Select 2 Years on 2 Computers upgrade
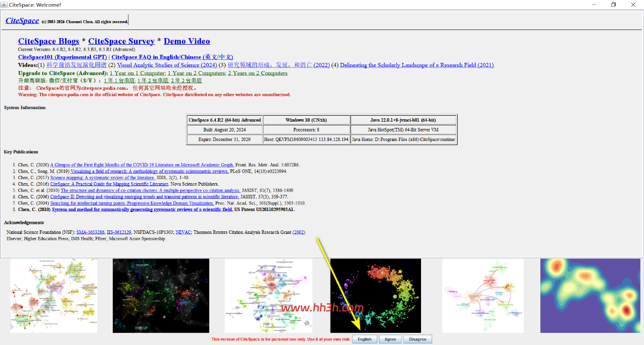This screenshot has width=644, height=345. click(x=257, y=73)
